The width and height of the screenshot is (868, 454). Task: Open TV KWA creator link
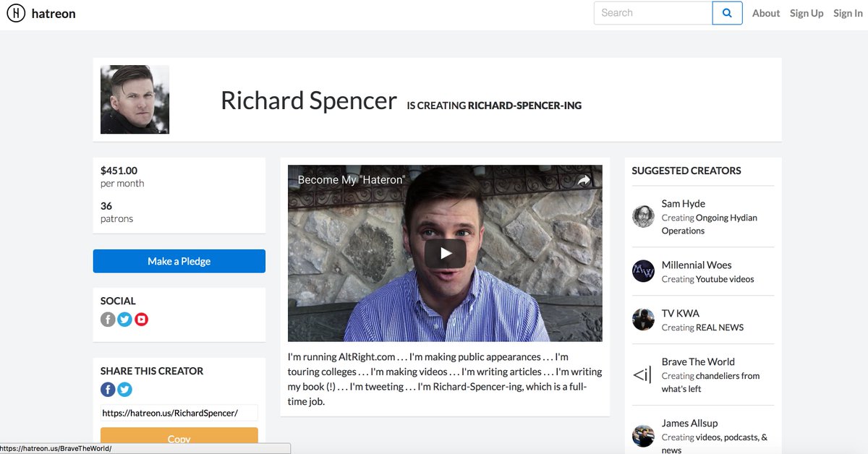click(x=681, y=314)
